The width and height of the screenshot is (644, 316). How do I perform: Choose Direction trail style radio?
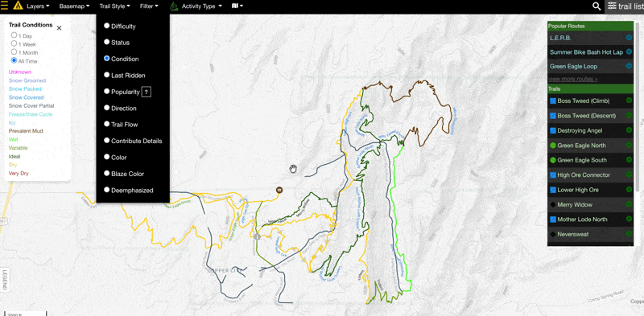point(107,108)
